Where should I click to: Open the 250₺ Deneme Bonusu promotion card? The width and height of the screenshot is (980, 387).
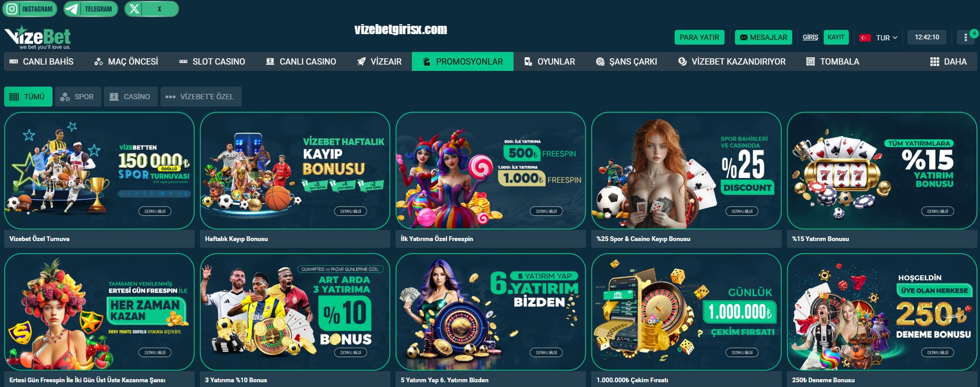coord(882,320)
